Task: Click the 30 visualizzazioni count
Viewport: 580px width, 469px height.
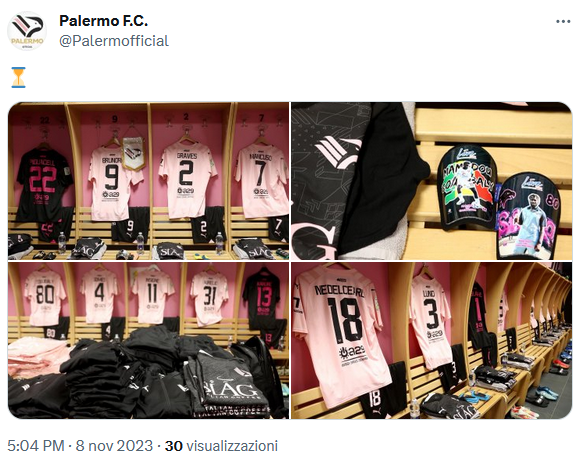Action: [x=221, y=446]
